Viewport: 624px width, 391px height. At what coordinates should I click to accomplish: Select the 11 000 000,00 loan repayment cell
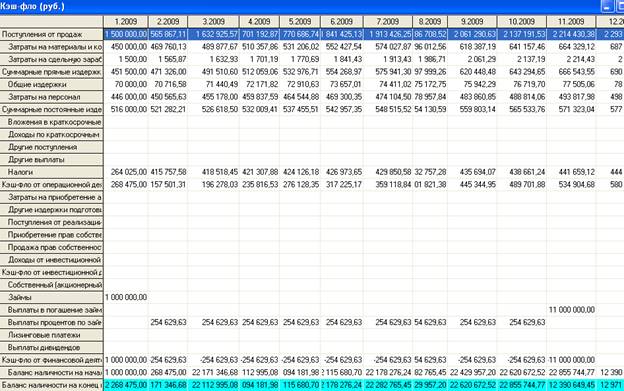[x=571, y=310]
